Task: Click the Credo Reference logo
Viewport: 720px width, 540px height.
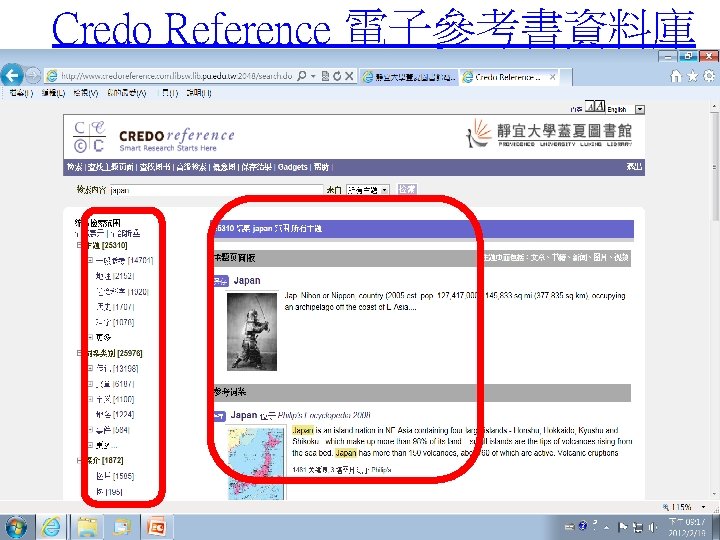Action: tap(154, 137)
